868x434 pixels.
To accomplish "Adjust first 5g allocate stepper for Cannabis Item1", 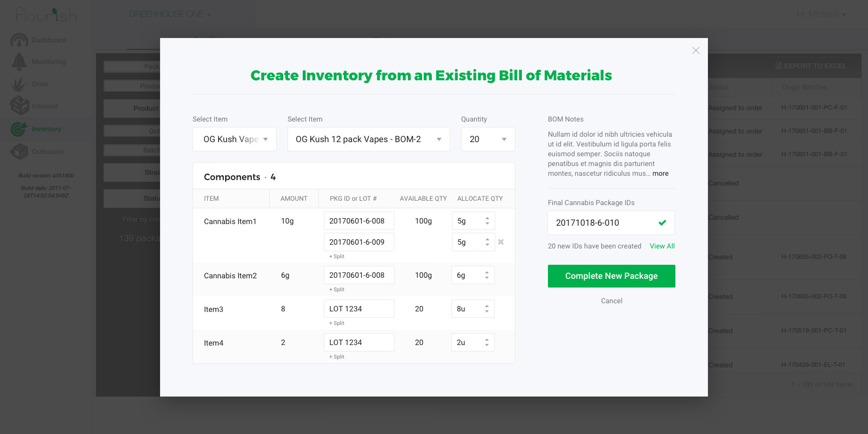I will pyautogui.click(x=487, y=221).
